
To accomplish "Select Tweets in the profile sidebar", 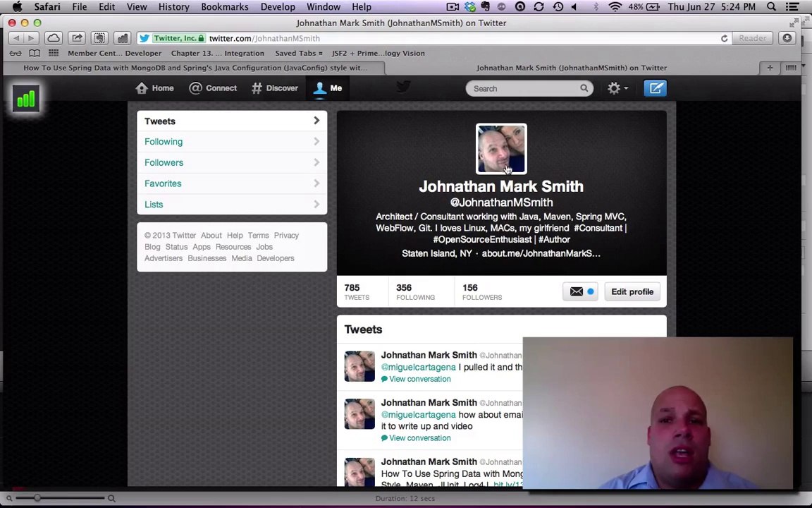I will (x=232, y=121).
